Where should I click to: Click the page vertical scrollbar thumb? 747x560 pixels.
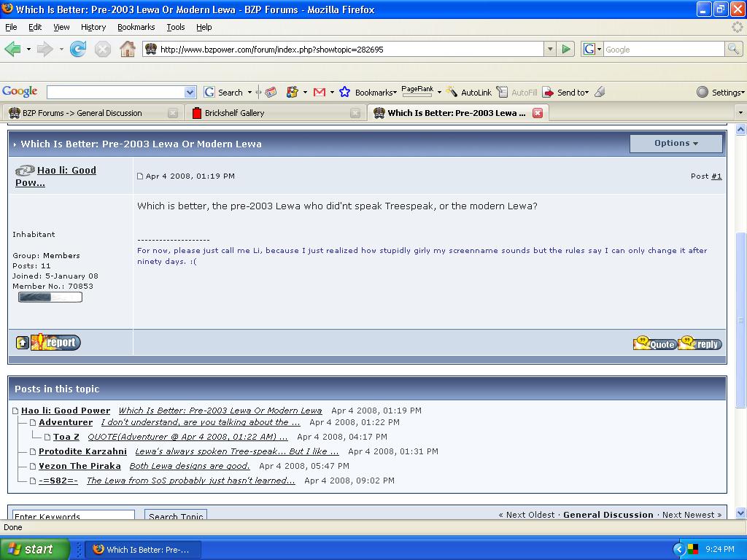click(740, 320)
